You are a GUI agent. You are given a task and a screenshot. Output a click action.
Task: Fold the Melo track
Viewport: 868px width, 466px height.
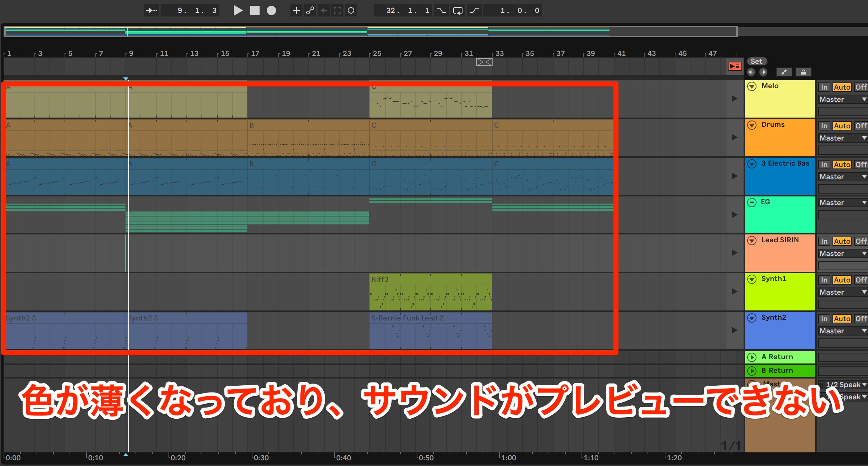752,86
